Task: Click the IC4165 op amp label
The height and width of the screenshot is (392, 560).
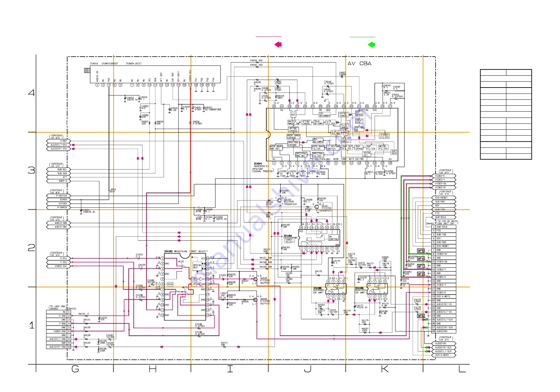Action: [x=361, y=290]
